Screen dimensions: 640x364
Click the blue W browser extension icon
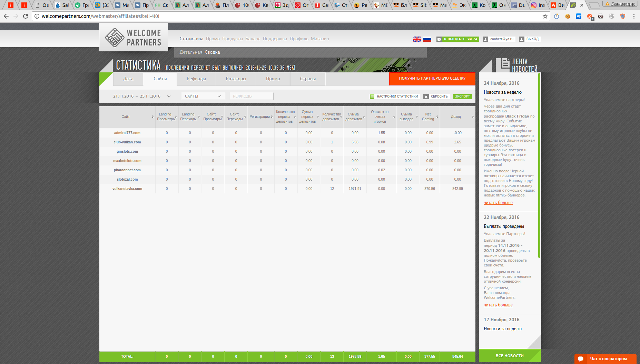pyautogui.click(x=579, y=16)
